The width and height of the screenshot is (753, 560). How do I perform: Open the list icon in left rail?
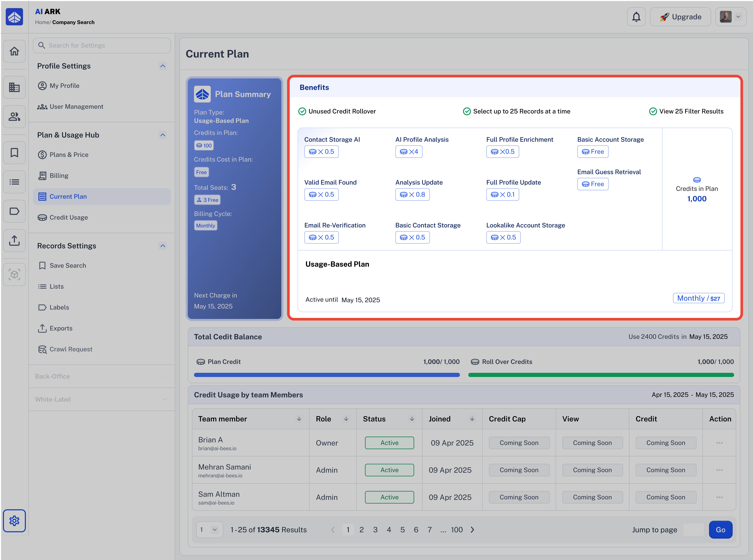tap(14, 182)
